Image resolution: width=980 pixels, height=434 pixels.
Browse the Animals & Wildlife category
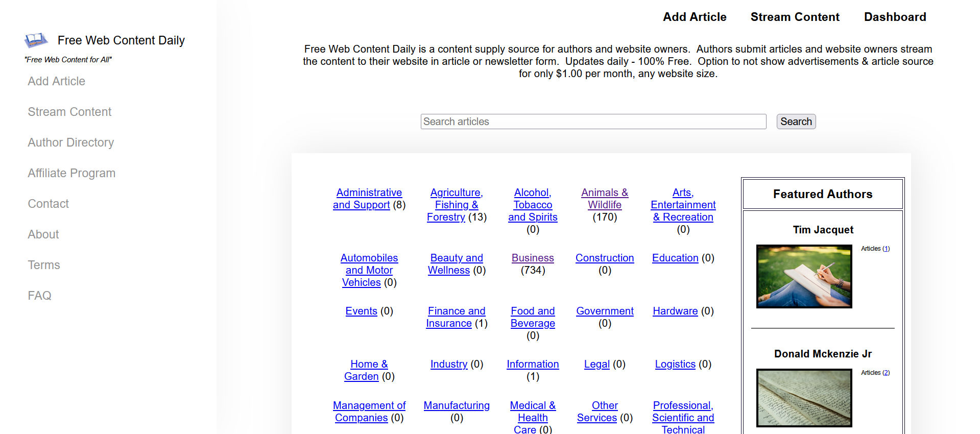pos(604,199)
